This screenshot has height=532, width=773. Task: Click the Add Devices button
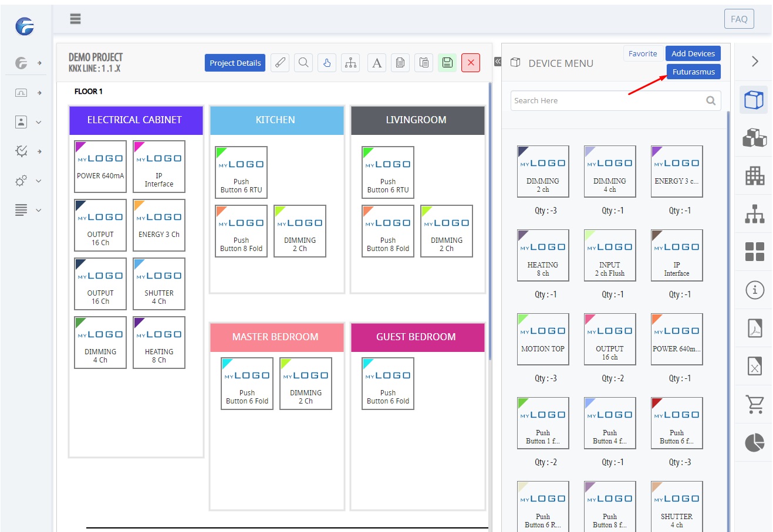pos(693,53)
